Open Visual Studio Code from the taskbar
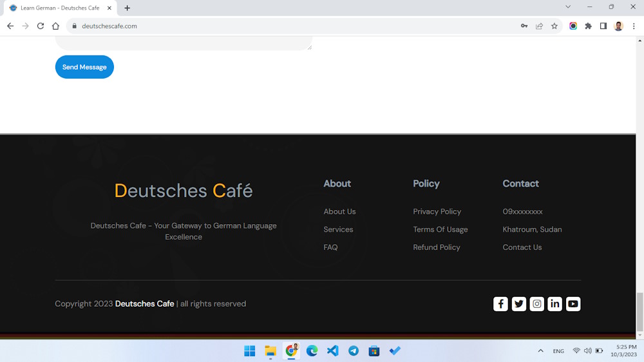 [x=333, y=351]
